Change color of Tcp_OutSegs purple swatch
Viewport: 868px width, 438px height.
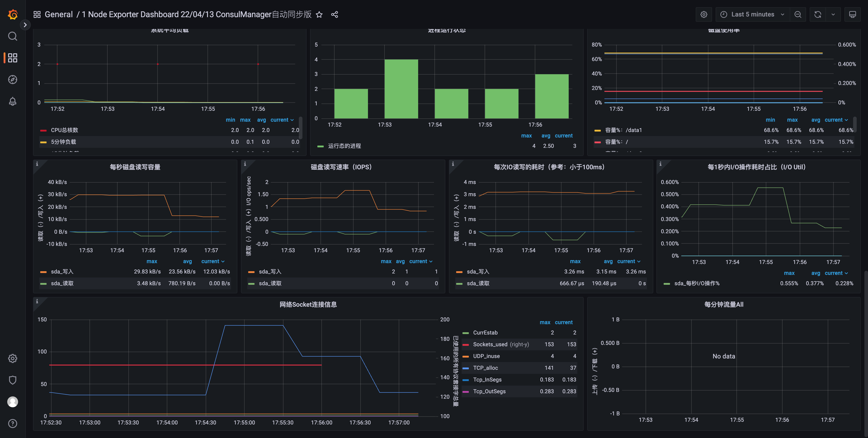click(466, 392)
